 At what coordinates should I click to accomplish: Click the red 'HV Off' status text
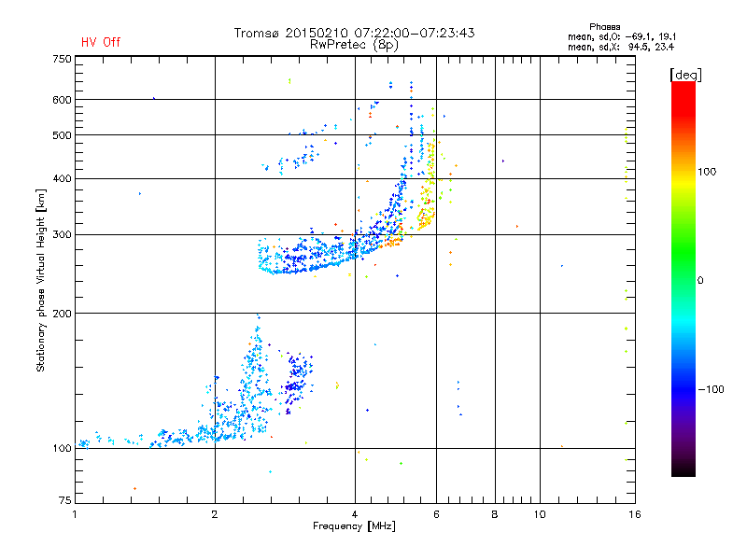101,42
